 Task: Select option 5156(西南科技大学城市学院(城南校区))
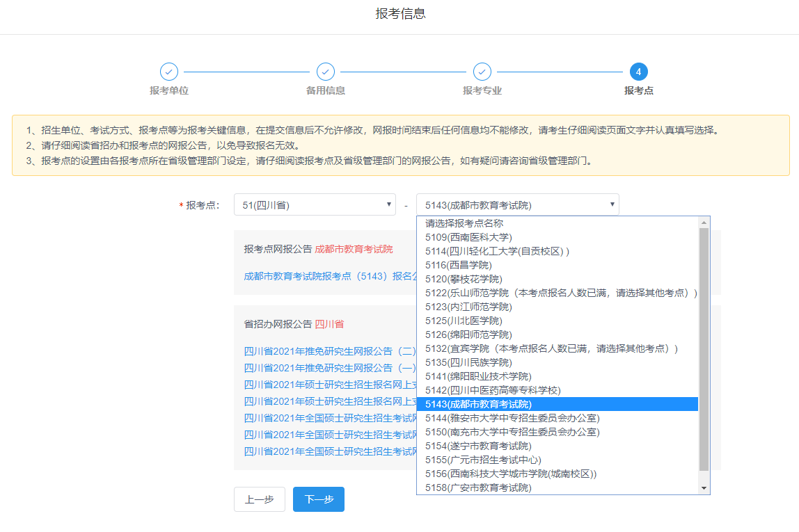coord(557,474)
